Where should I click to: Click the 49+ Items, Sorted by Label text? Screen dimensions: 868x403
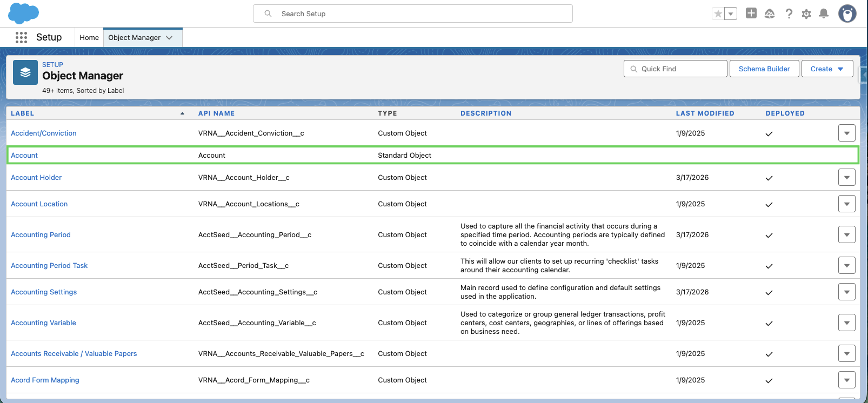click(83, 91)
